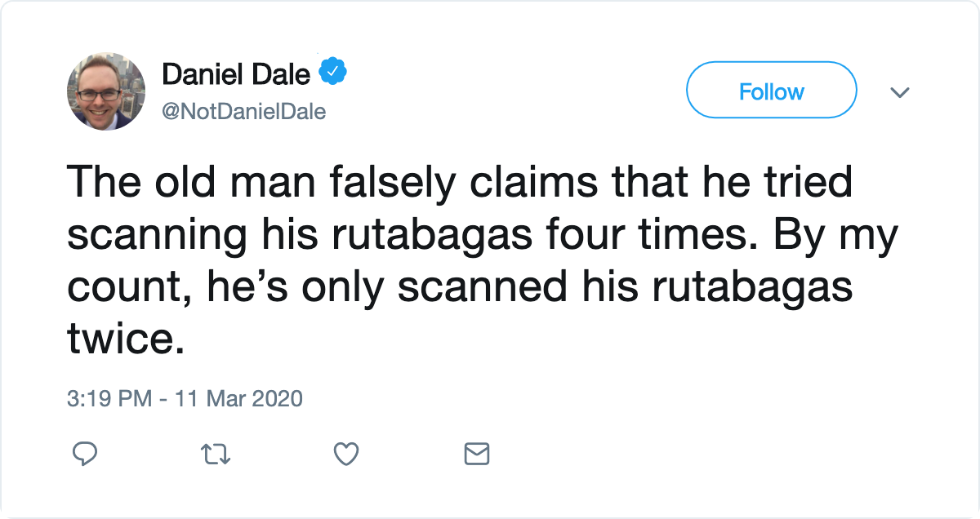This screenshot has width=980, height=519.
Task: Click the tweet line starting 'The old man'
Action: click(x=460, y=183)
